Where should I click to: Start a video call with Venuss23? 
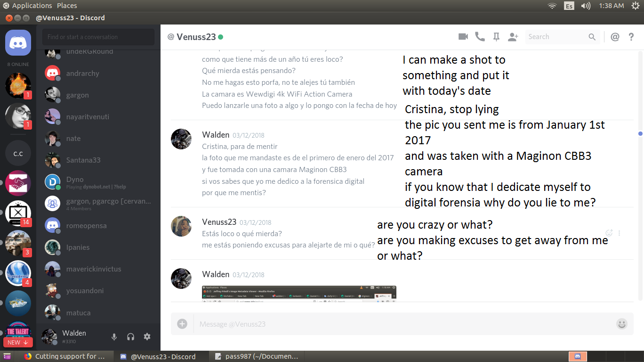tap(463, 37)
